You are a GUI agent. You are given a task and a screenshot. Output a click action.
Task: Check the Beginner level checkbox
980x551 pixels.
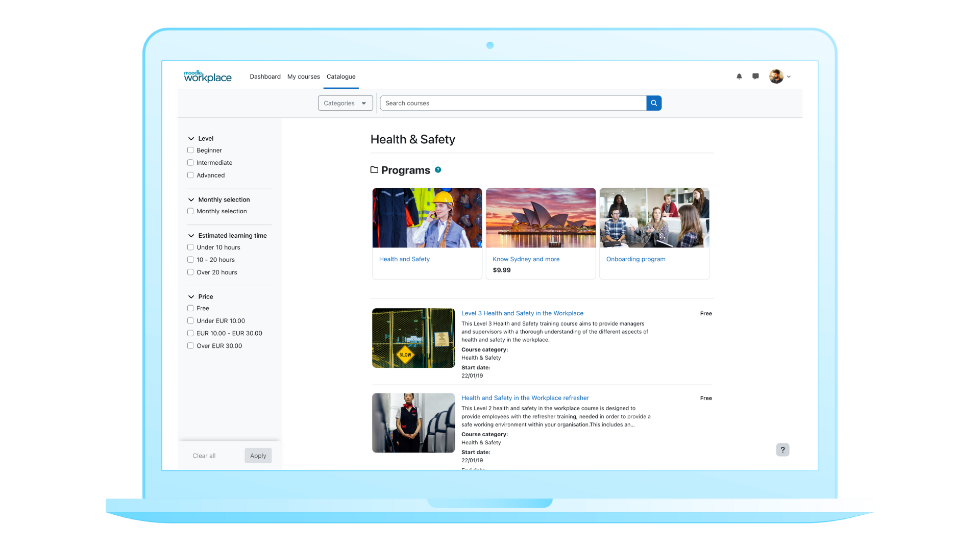coord(190,151)
